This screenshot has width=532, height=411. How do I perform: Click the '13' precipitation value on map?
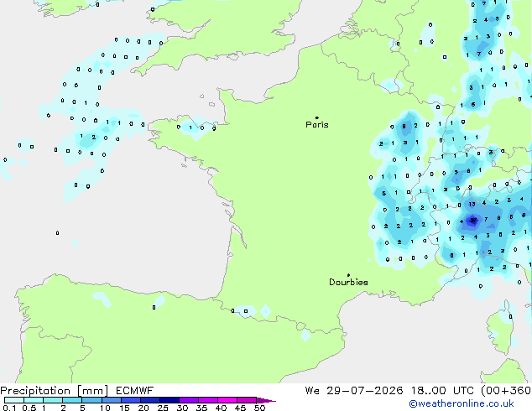pos(472,204)
